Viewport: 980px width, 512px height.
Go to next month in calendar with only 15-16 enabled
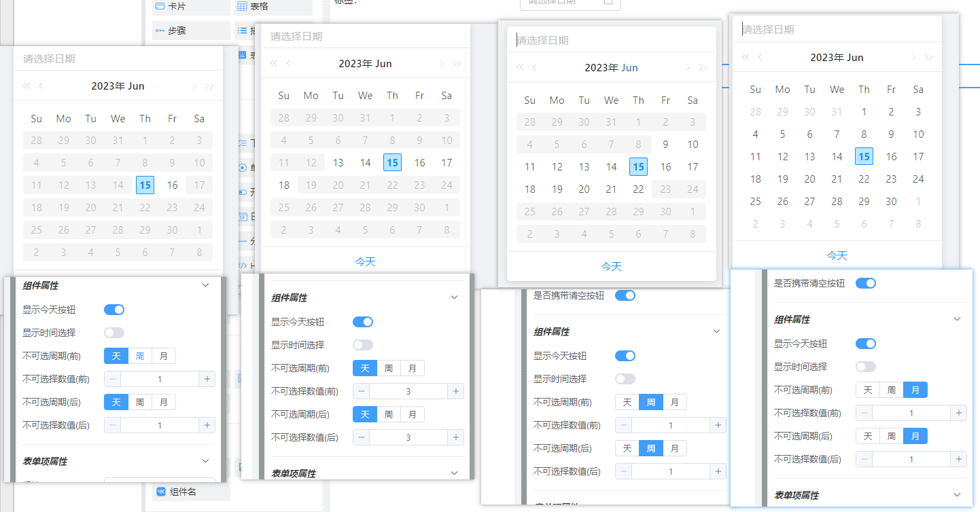click(x=194, y=86)
